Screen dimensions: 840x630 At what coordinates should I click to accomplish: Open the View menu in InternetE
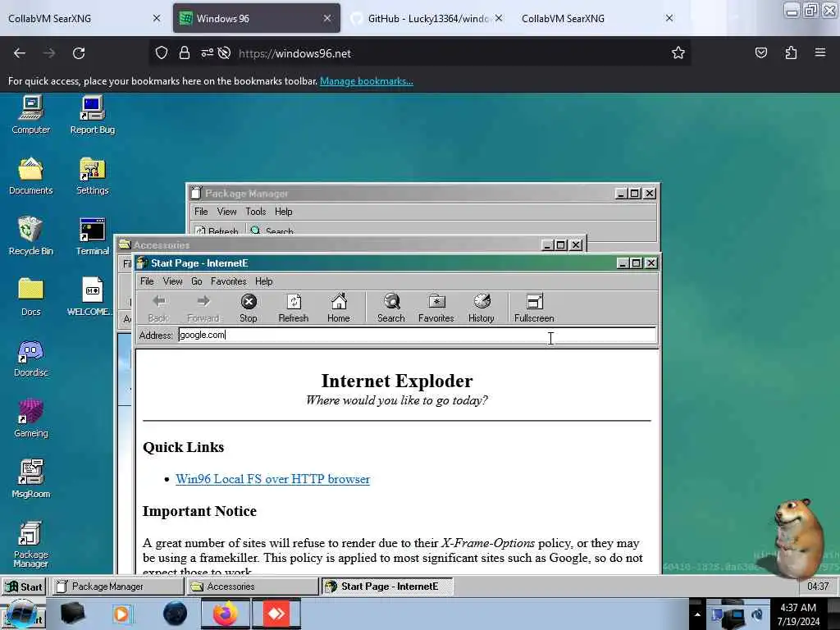coord(172,281)
